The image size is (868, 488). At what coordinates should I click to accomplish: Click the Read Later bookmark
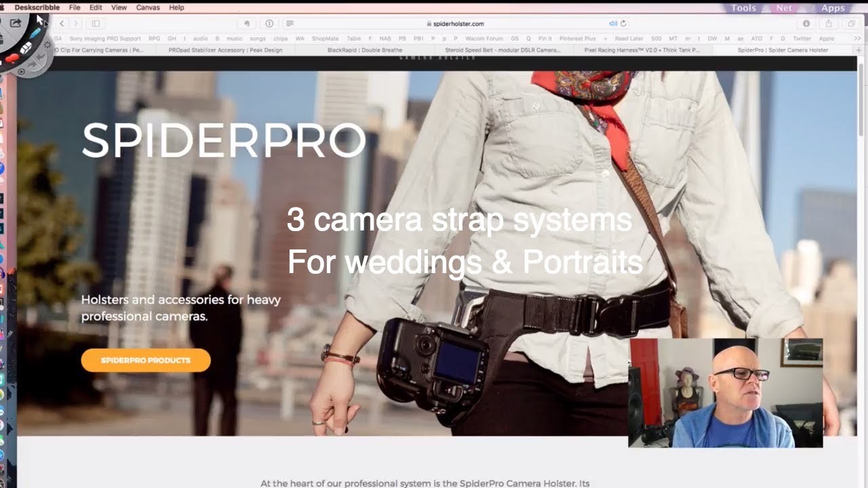click(x=629, y=39)
